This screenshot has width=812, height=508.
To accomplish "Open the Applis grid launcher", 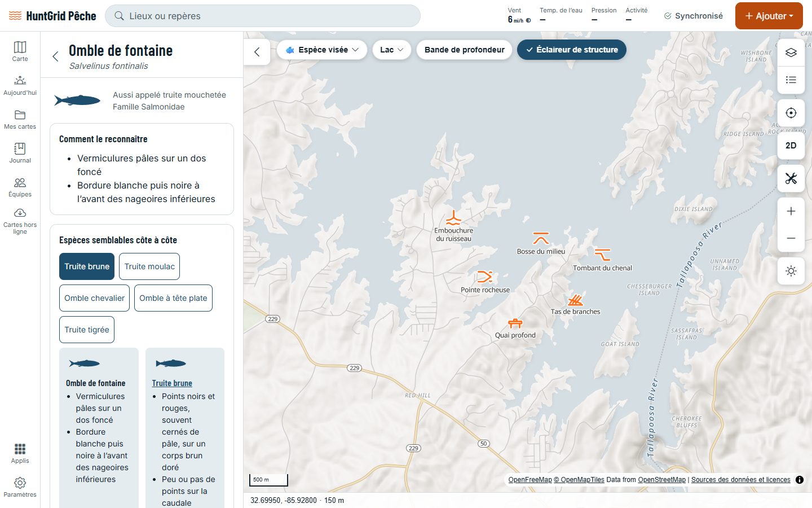I will [x=20, y=453].
